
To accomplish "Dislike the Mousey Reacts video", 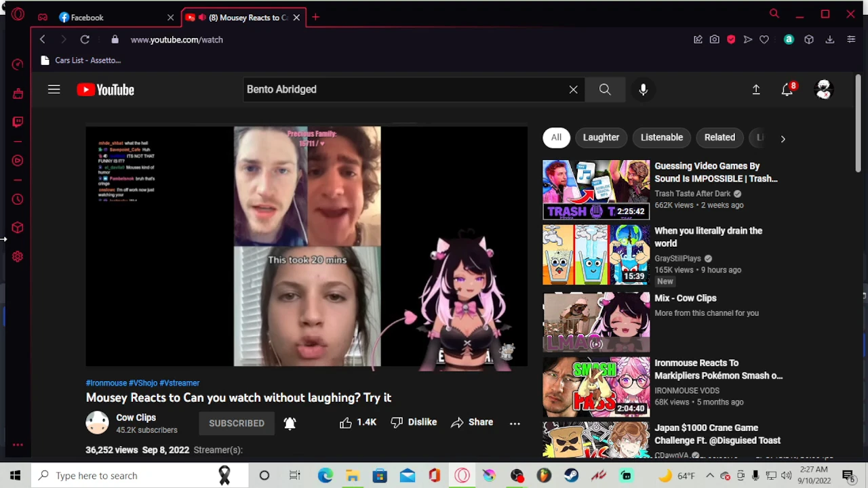I will pos(414,422).
